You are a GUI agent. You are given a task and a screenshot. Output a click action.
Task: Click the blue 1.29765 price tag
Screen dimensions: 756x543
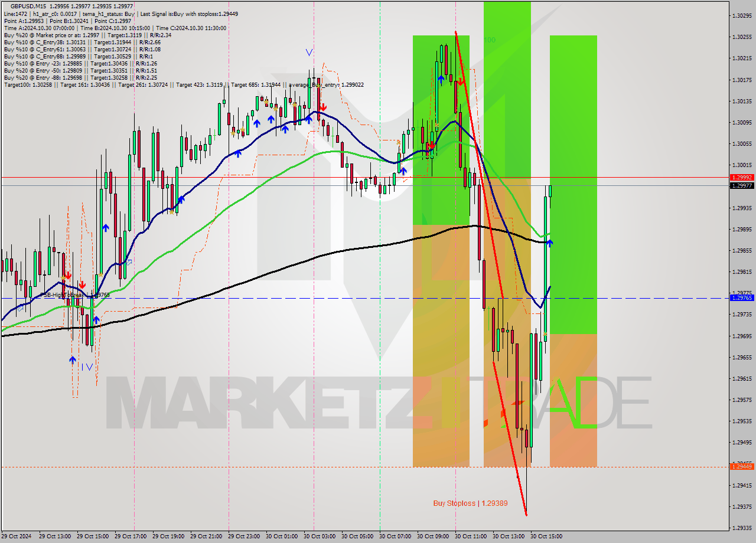tap(742, 298)
